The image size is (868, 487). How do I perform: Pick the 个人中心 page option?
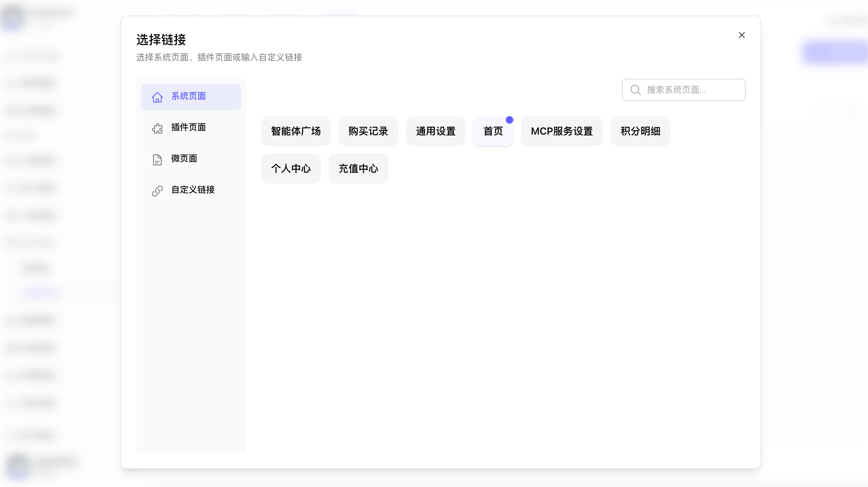290,169
